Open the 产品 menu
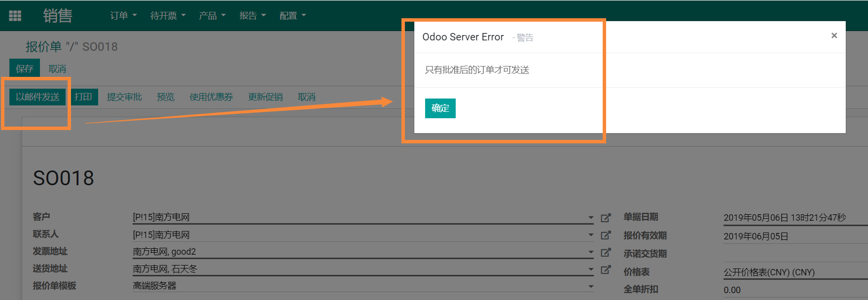This screenshot has width=868, height=300. [x=212, y=16]
